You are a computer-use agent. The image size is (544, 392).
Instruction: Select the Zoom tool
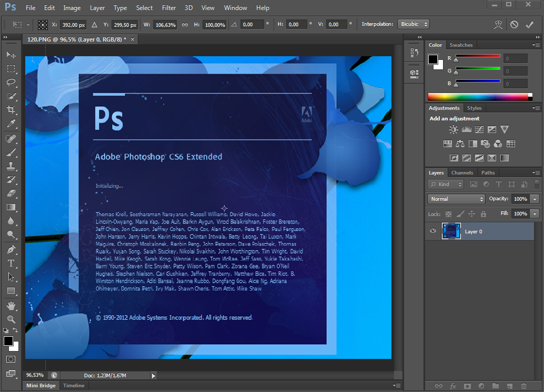pos(11,319)
